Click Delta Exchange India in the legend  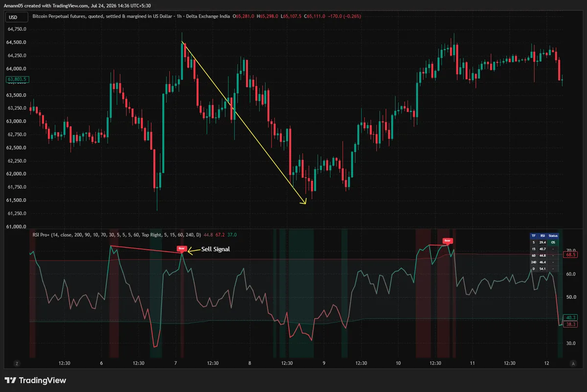tap(208, 16)
